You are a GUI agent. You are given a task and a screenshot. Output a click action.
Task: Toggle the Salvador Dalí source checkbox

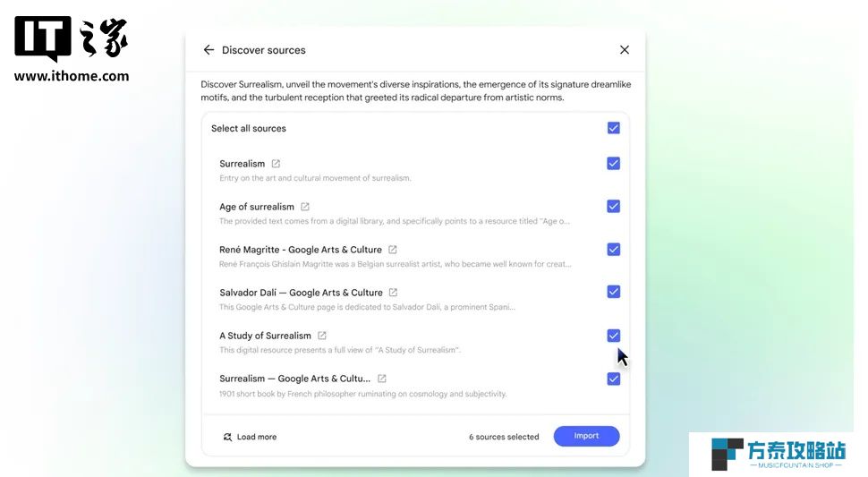coord(613,292)
